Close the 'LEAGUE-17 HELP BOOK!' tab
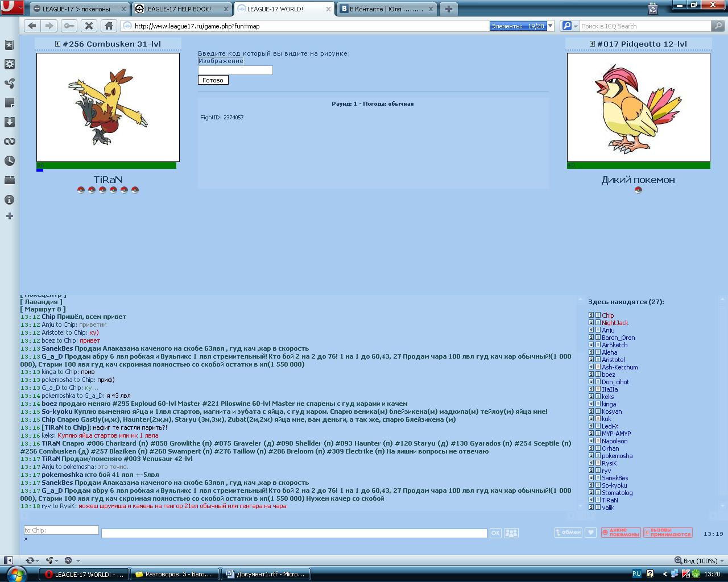Viewport: 728px width, 582px height. click(225, 9)
